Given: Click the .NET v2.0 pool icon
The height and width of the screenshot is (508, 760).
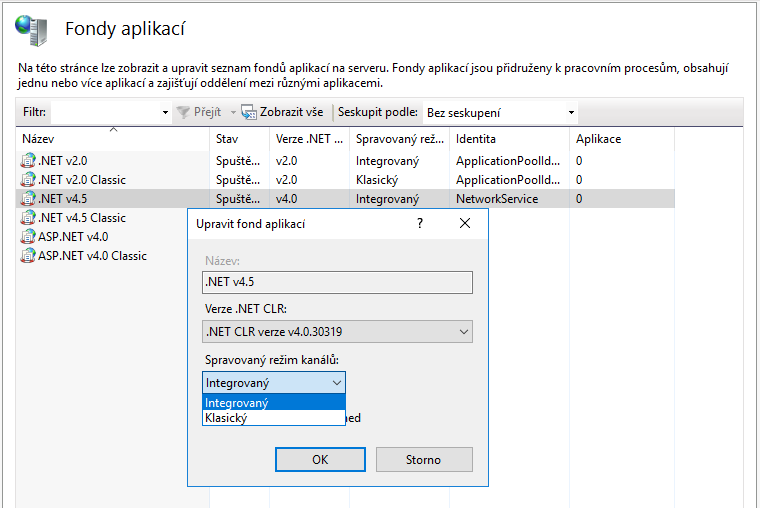Looking at the screenshot, I should (x=28, y=160).
